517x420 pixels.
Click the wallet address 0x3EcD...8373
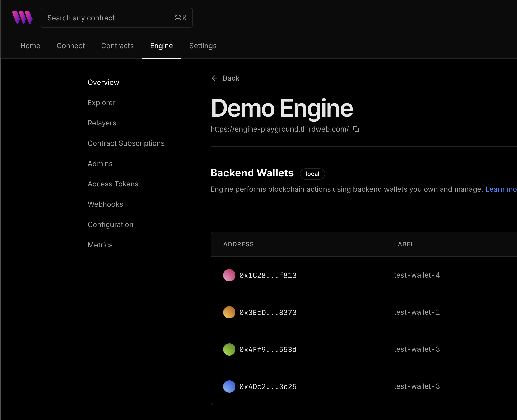point(268,312)
